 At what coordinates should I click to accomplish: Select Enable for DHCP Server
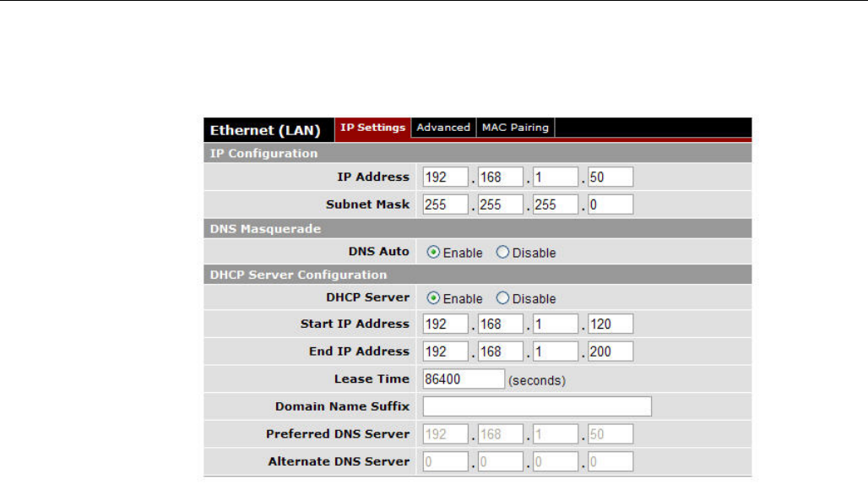pos(433,298)
